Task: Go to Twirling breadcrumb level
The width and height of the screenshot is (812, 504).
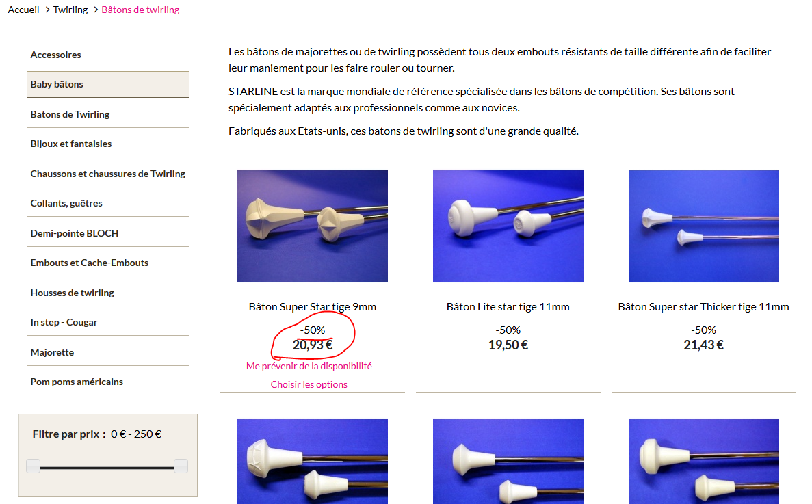Action: click(70, 10)
